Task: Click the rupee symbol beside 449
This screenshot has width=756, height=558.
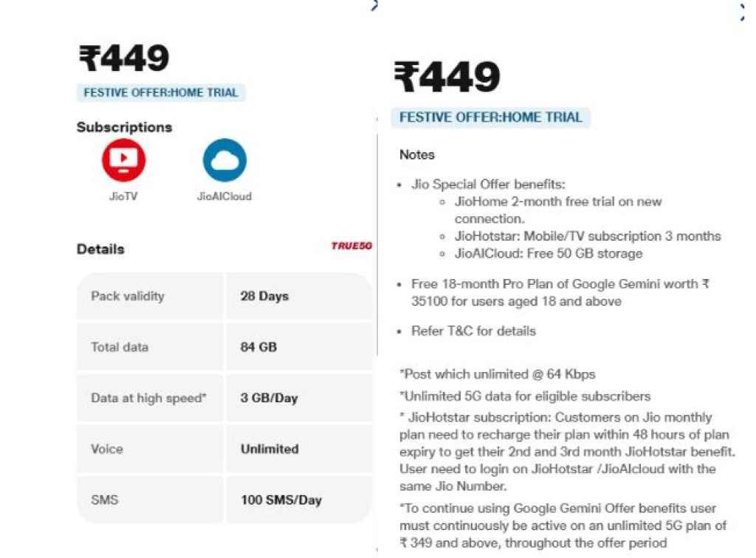Action: 87,55
